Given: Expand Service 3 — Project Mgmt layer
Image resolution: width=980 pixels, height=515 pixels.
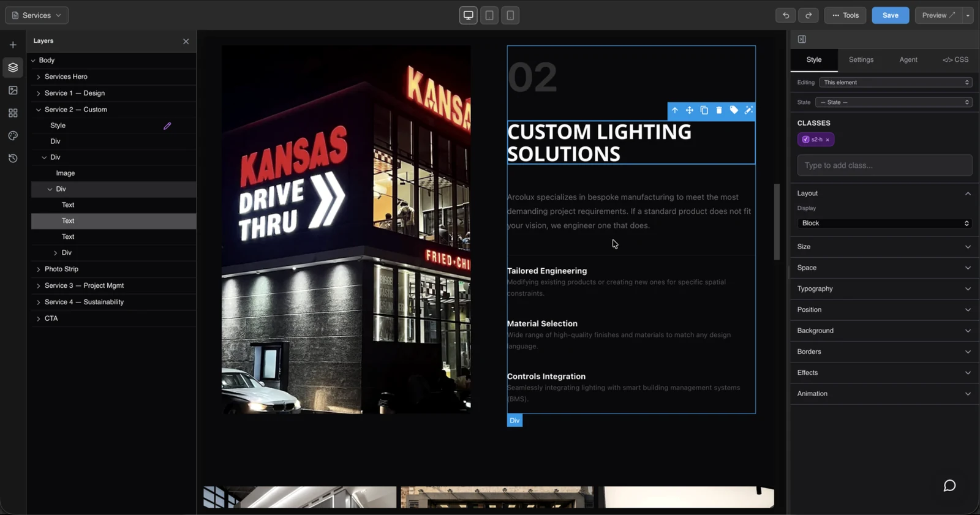Looking at the screenshot, I should (x=39, y=286).
